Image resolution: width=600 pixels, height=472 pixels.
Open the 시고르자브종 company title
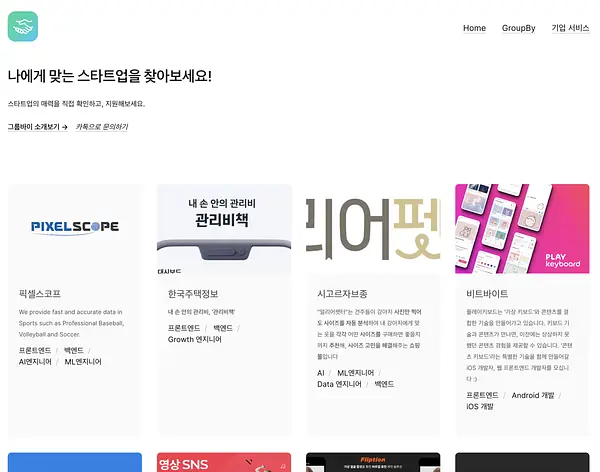tap(342, 294)
